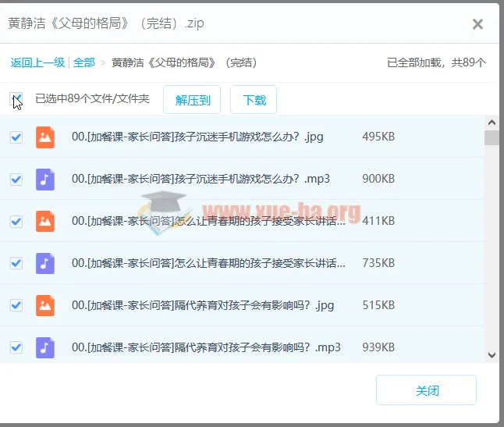Click image icon of 隔代养育 jpg file
Screen dimensions: 504x427
coord(45,305)
